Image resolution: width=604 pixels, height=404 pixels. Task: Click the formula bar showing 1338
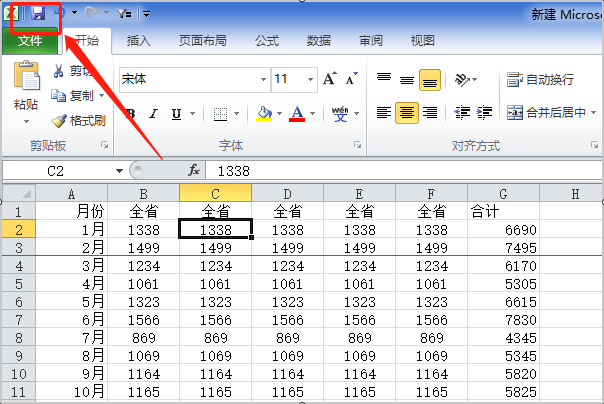pos(404,171)
